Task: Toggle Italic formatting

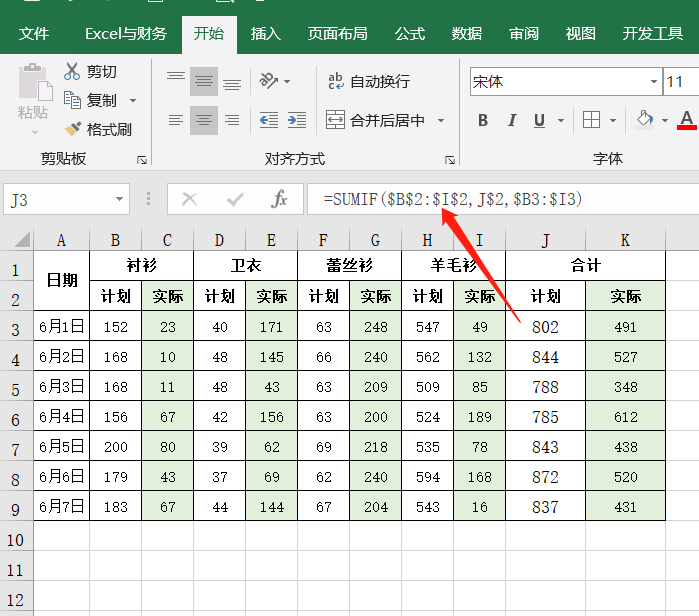Action: (512, 120)
